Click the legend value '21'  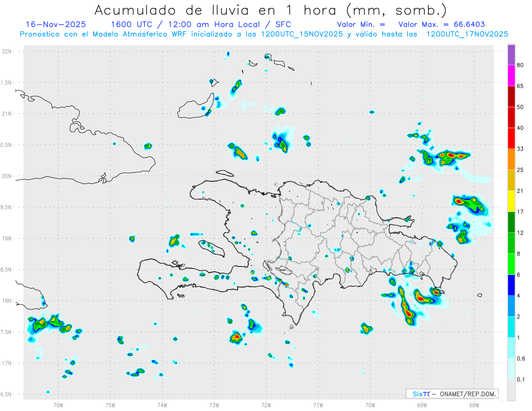(520, 191)
